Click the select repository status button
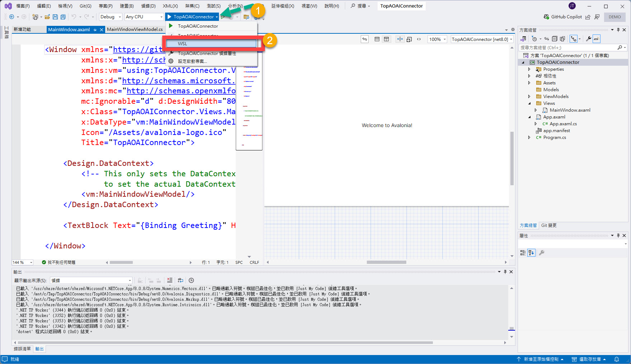The width and height of the screenshot is (631, 364). [589, 359]
